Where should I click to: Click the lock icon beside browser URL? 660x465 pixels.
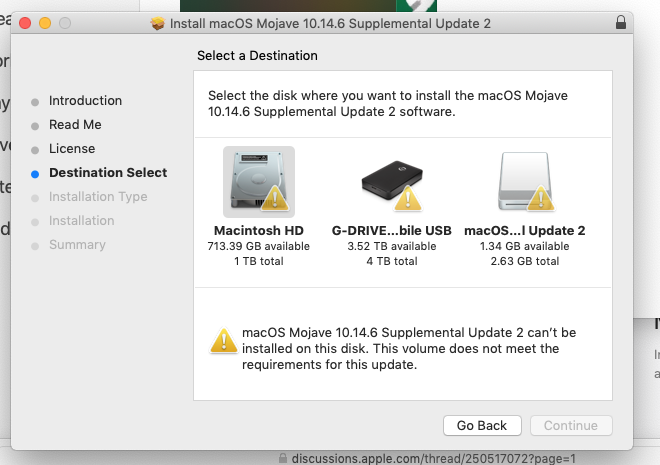283,458
